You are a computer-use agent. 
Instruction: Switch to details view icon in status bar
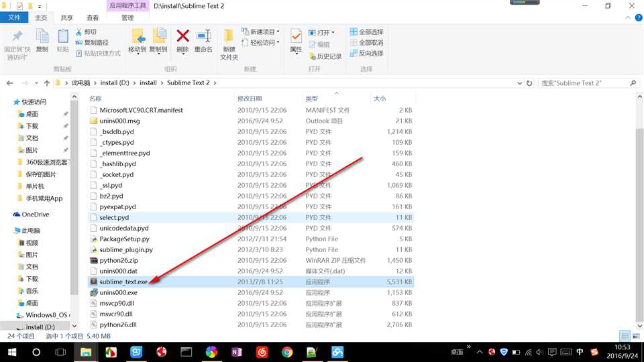[x=625, y=336]
